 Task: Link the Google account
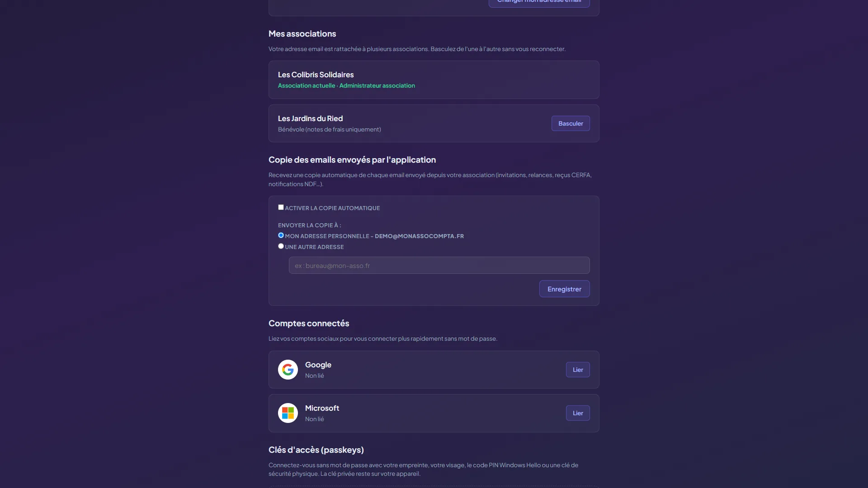coord(578,370)
